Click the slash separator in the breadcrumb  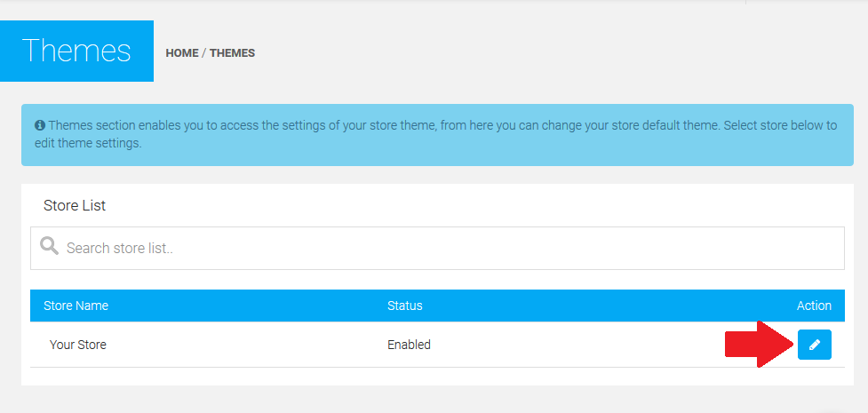point(204,53)
